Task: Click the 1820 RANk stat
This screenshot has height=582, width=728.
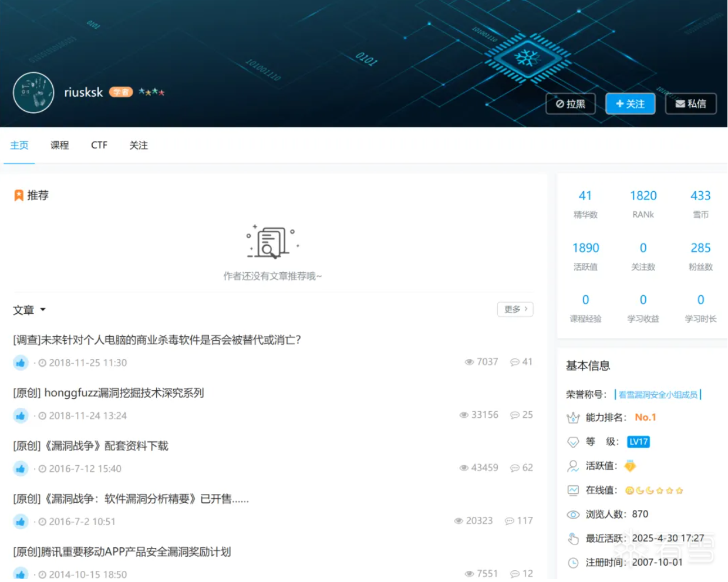Action: 643,204
